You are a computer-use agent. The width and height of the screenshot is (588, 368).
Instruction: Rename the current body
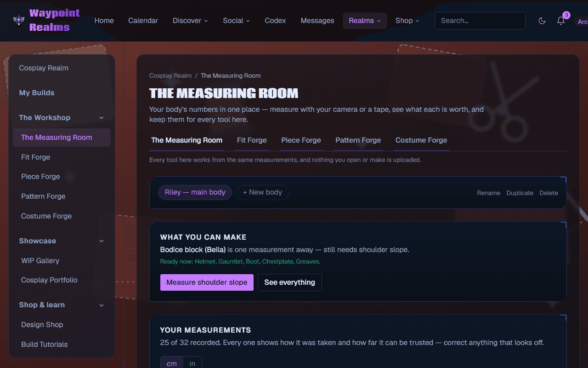[488, 193]
